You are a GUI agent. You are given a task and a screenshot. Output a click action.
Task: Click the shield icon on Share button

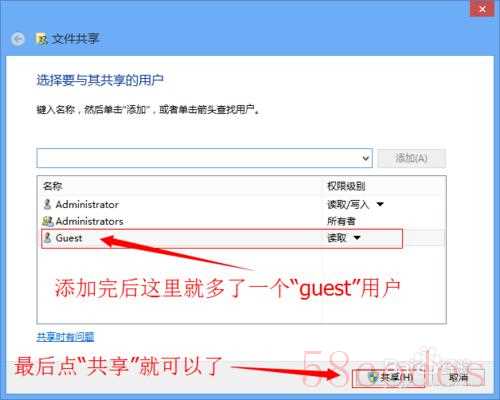click(373, 377)
